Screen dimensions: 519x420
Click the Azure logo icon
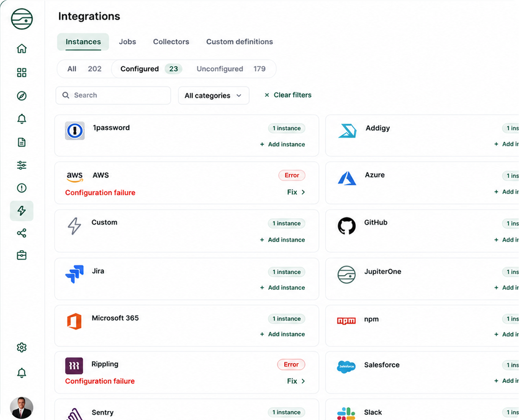(347, 178)
